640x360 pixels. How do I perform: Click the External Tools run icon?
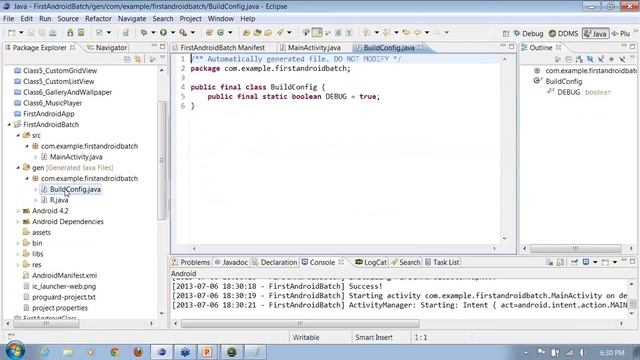pos(183,33)
